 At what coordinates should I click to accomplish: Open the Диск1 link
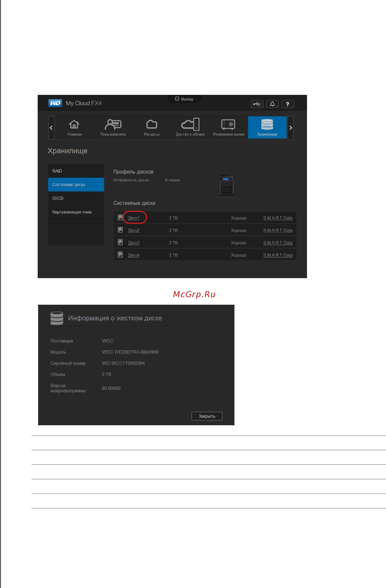pyautogui.click(x=134, y=218)
